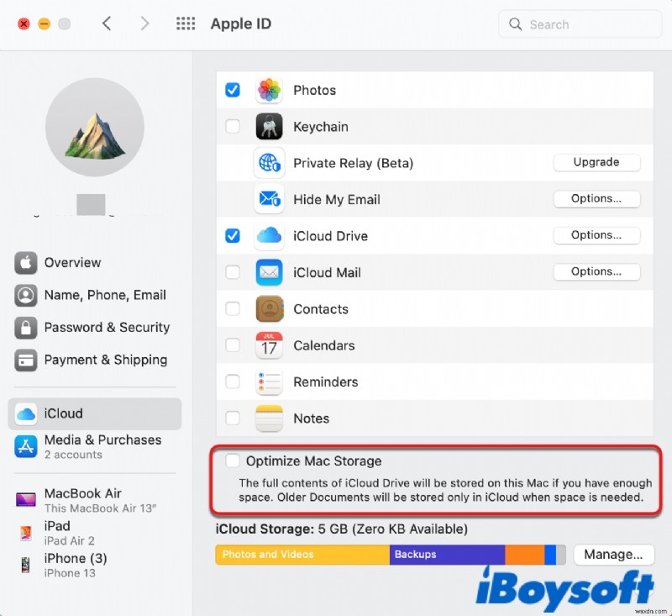Uncheck the Photos sync checkbox

(233, 90)
